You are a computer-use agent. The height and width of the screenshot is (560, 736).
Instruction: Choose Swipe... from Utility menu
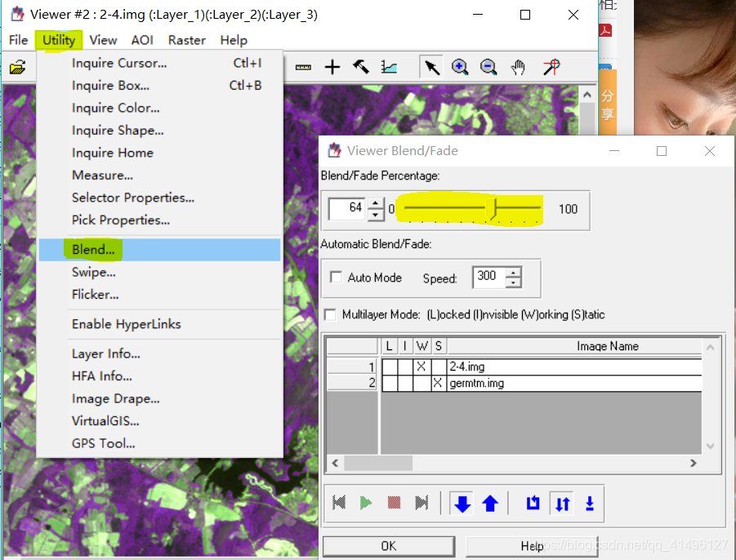pos(159,272)
